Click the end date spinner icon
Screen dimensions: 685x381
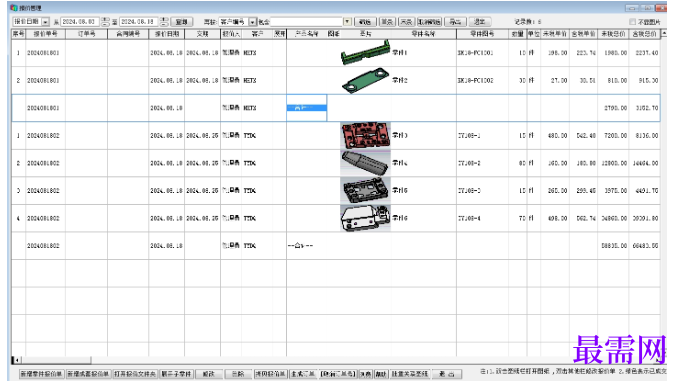[x=164, y=21]
